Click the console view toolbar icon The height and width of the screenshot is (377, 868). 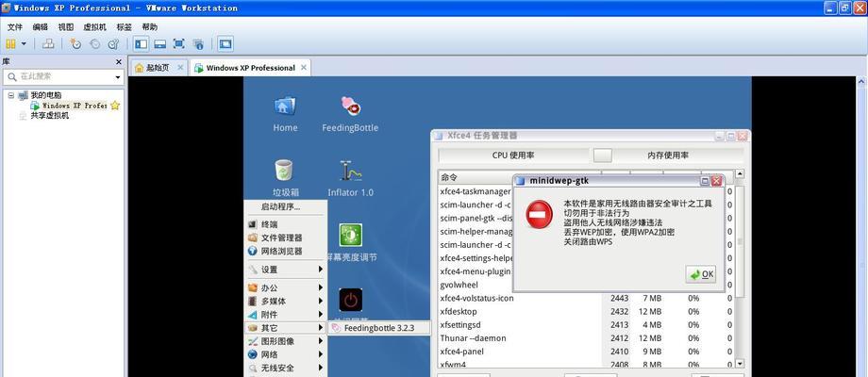(225, 43)
